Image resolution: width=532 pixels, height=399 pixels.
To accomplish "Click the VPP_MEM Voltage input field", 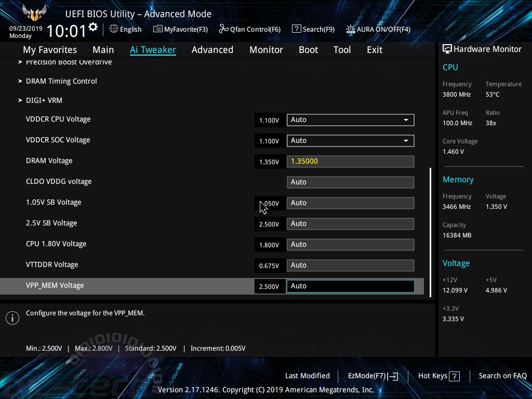I will (351, 286).
